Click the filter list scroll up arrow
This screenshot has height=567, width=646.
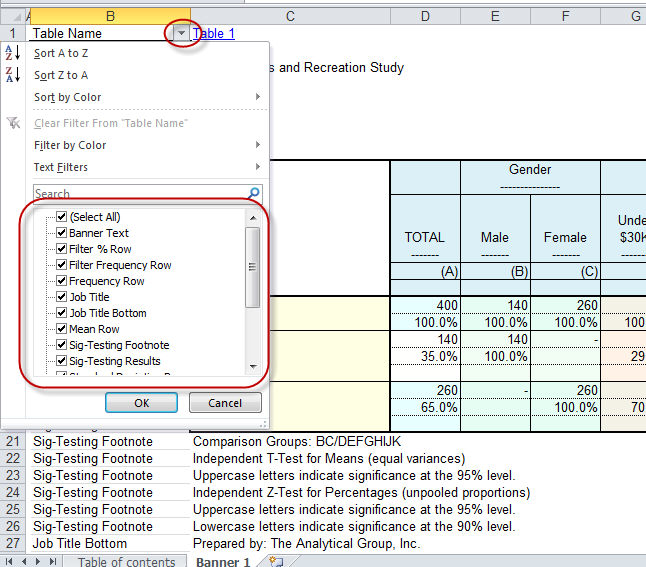253,218
